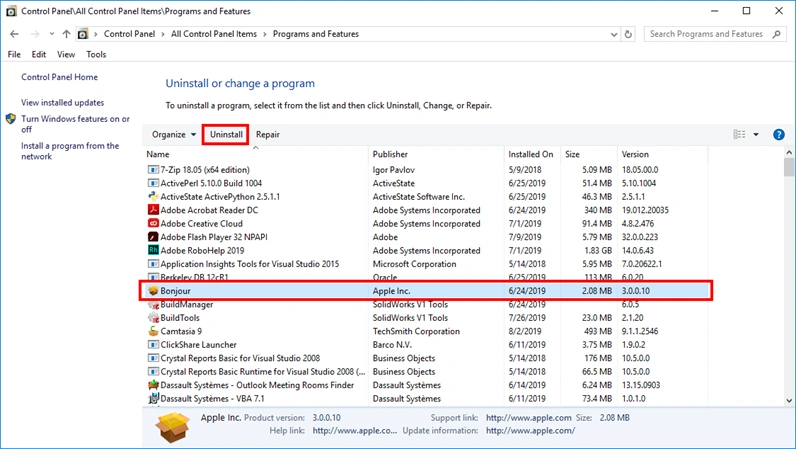
Task: Go up one level with Up arrow
Action: [x=67, y=34]
